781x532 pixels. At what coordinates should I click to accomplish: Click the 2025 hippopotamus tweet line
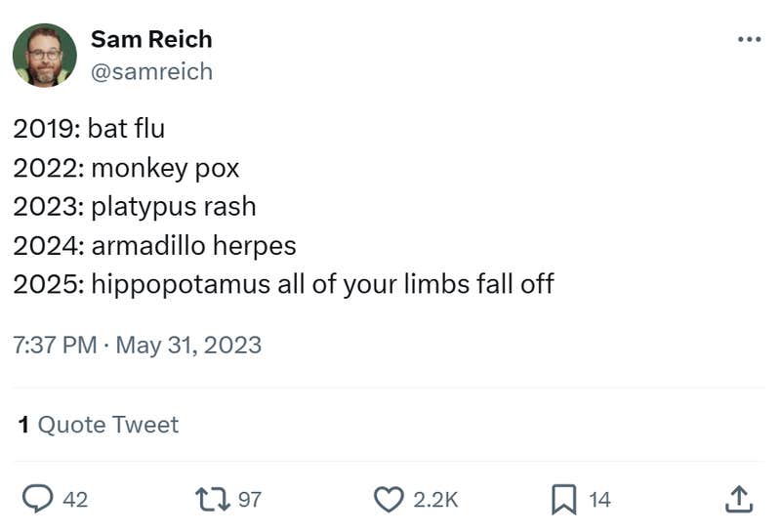coord(283,284)
